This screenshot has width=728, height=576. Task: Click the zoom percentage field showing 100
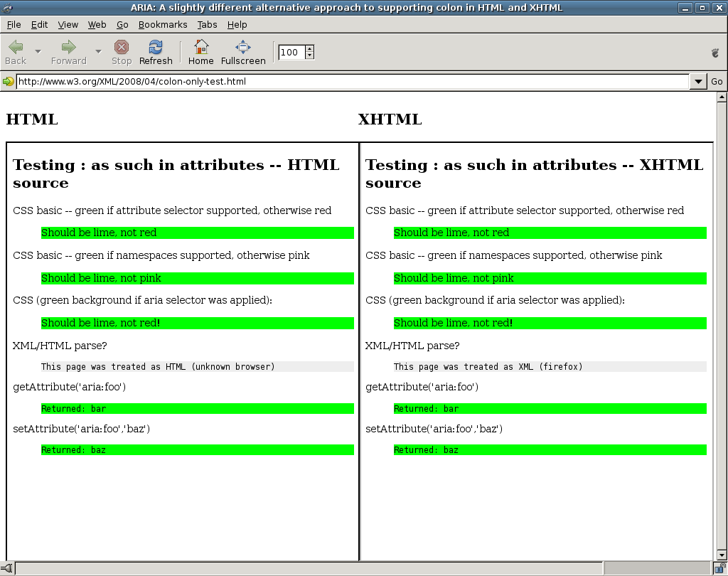(x=292, y=52)
